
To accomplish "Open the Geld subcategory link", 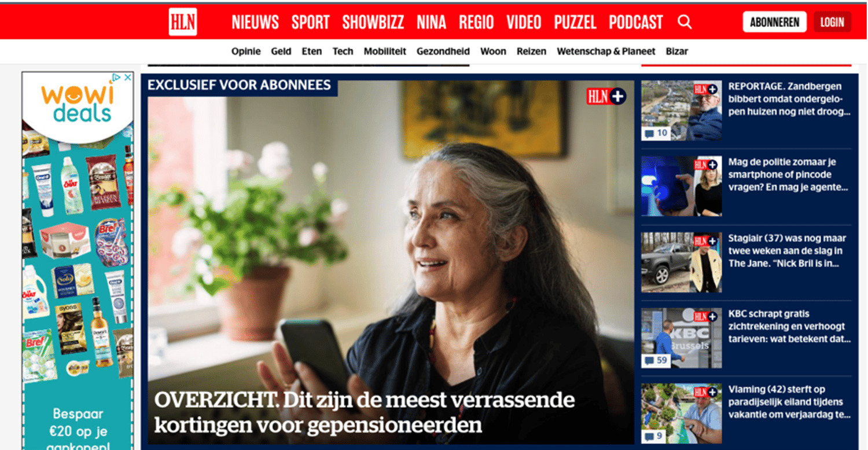I will coord(281,51).
